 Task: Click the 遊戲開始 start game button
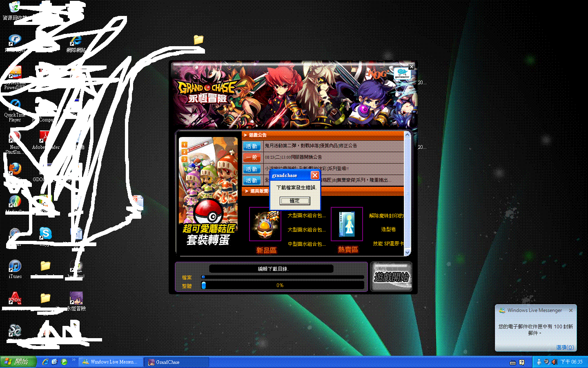pos(392,277)
